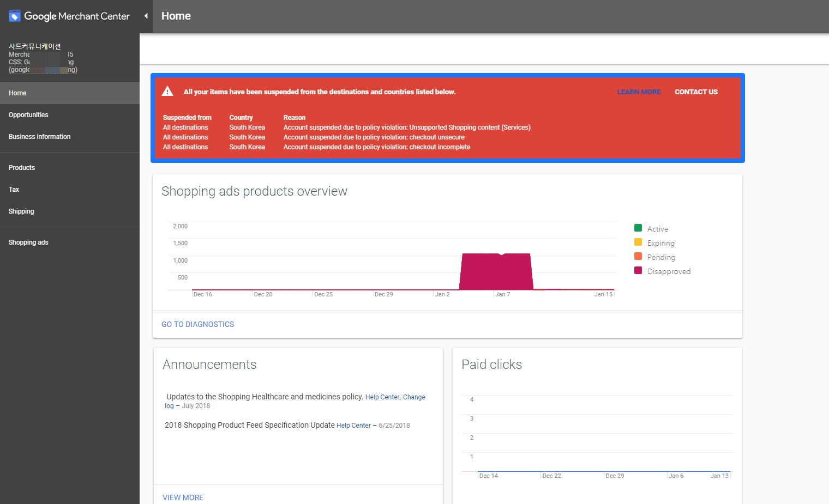829x504 pixels.
Task: Click CONTACT US in the suspension alert
Action: [696, 92]
